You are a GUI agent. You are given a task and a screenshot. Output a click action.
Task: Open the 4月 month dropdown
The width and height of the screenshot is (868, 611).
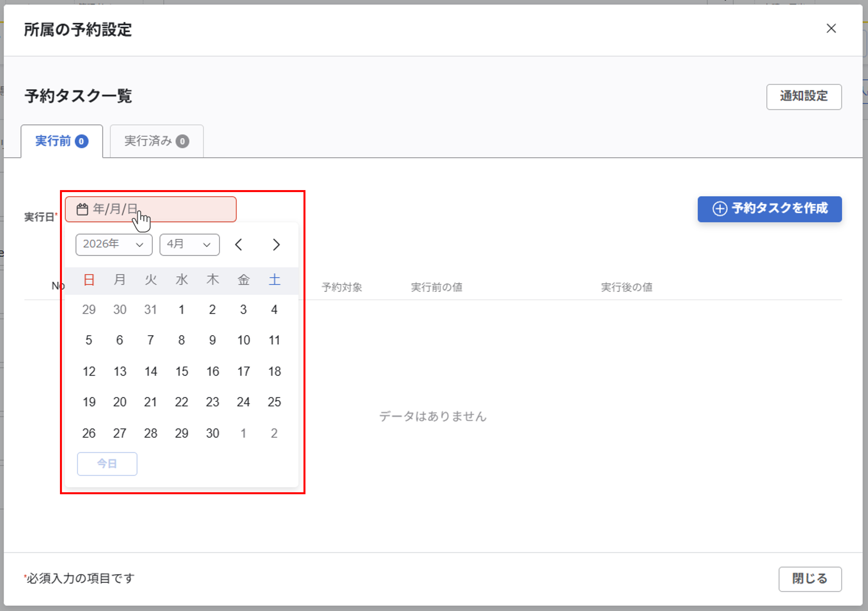coord(189,245)
